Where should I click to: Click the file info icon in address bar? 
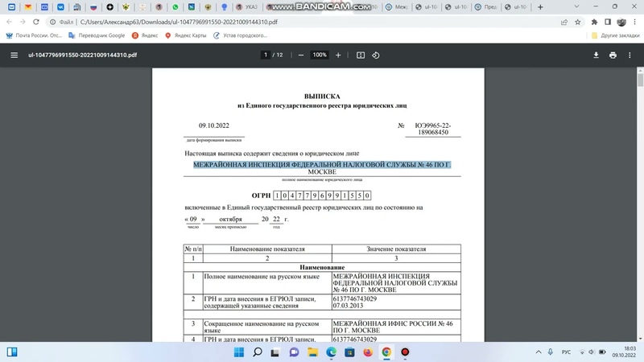tap(52, 23)
